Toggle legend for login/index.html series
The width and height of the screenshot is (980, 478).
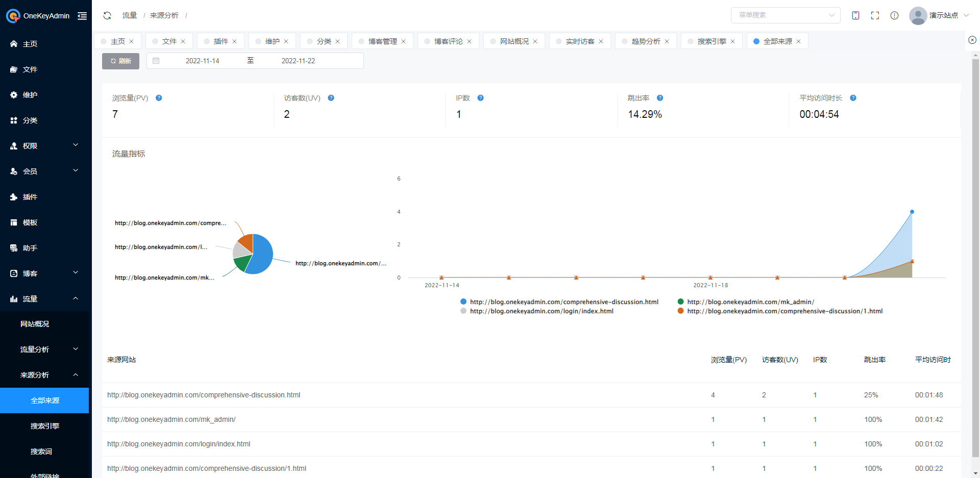(x=537, y=311)
